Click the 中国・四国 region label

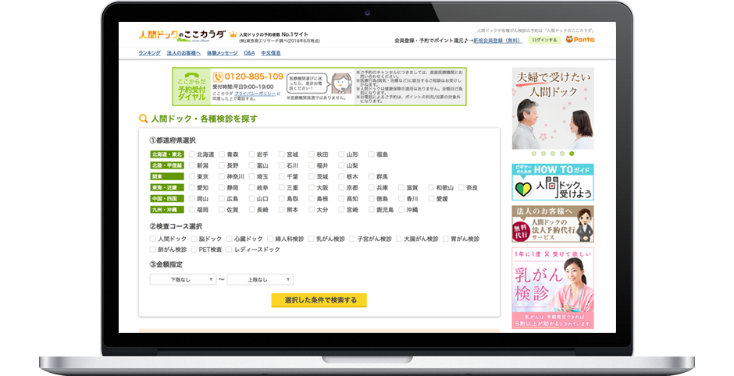pyautogui.click(x=167, y=199)
